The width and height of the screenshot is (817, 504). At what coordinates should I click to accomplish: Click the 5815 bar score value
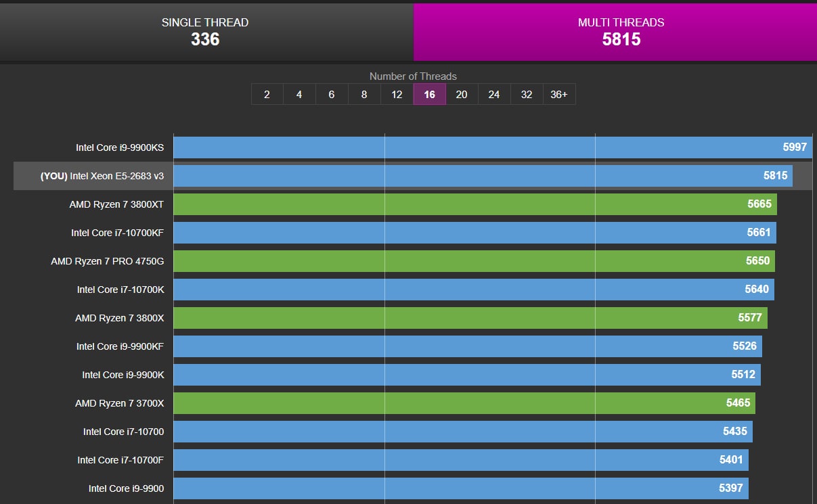[x=776, y=175]
